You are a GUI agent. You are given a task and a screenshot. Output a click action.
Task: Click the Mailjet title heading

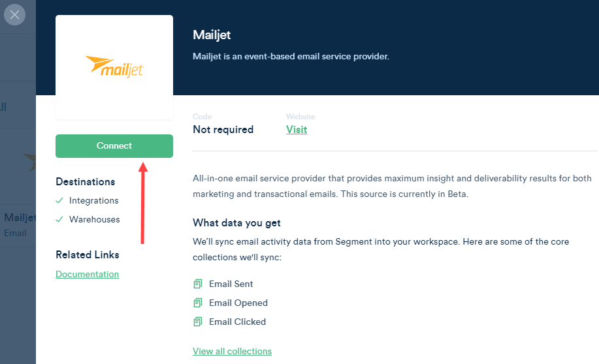coord(212,35)
